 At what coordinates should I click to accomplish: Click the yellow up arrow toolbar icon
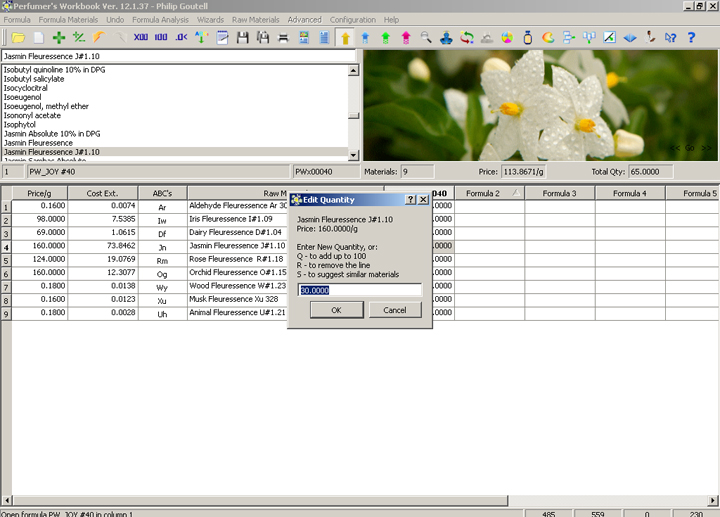click(345, 38)
